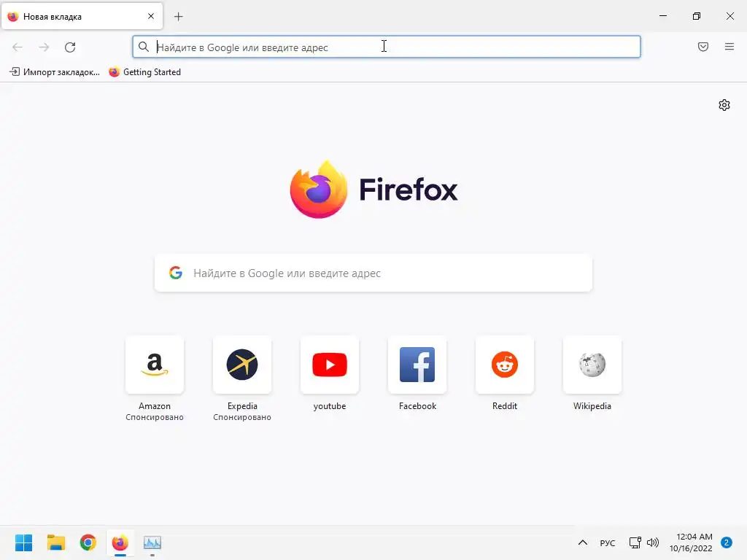Viewport: 747px width, 560px height.
Task: Open the clock and date 12:04 AM
Action: click(692, 542)
